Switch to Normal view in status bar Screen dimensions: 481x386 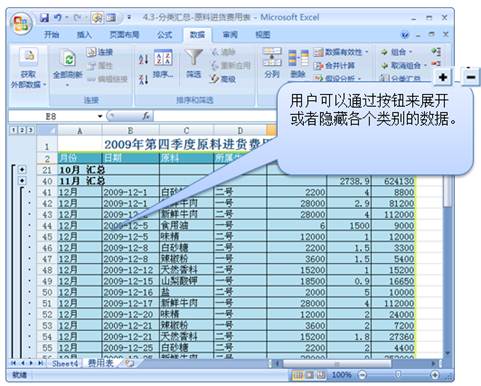pos(297,375)
